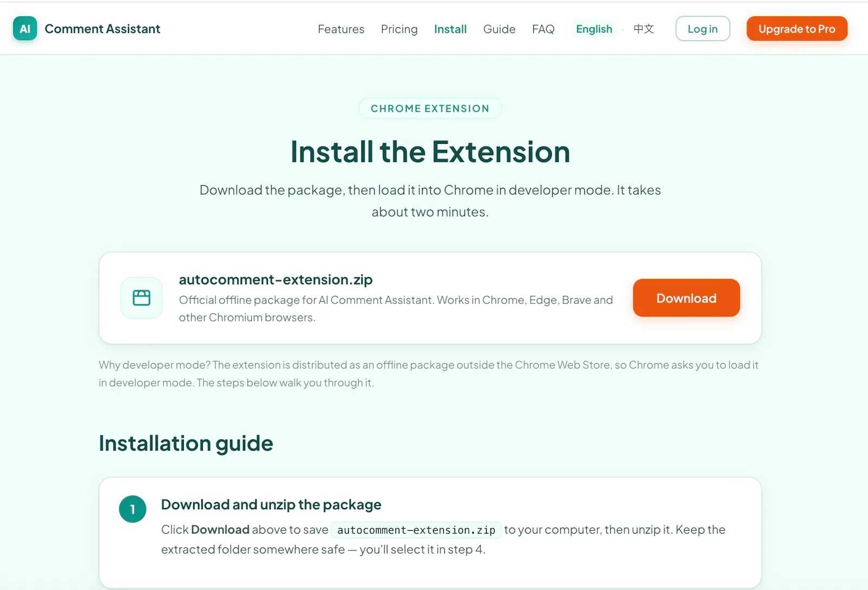Open the Features page
The image size is (868, 590).
pos(341,29)
